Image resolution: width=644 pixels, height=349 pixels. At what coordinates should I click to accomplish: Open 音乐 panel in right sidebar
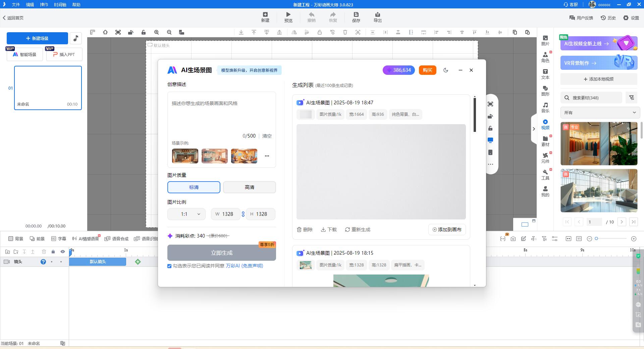click(x=545, y=108)
